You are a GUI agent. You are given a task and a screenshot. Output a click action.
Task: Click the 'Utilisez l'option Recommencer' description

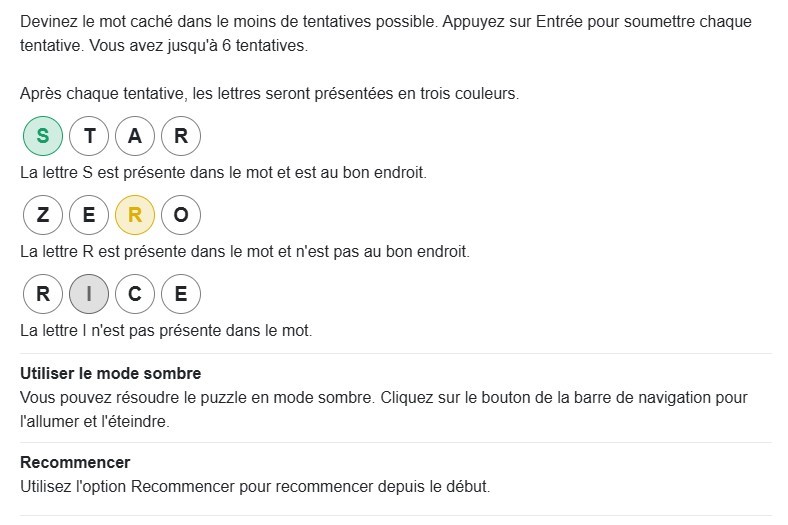[x=255, y=486]
